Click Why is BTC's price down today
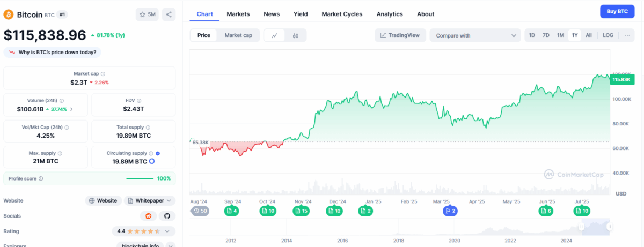The image size is (644, 247). coord(53,52)
